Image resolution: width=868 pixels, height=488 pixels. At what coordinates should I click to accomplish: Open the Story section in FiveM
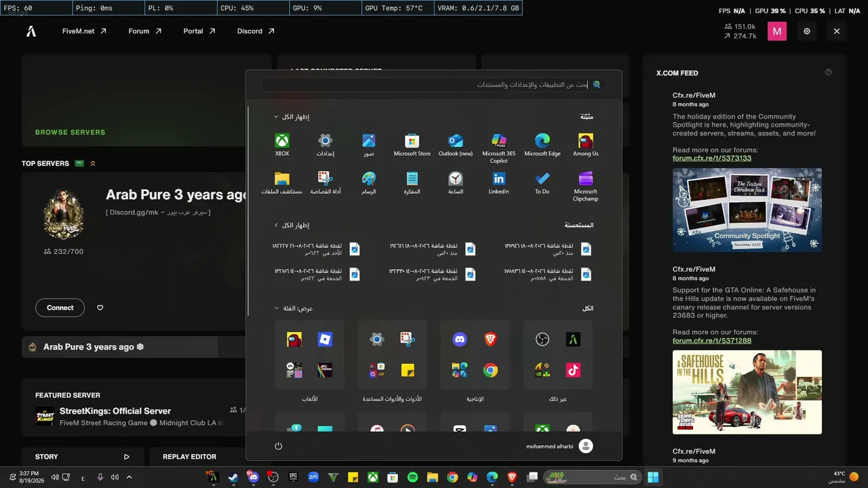coord(83,457)
